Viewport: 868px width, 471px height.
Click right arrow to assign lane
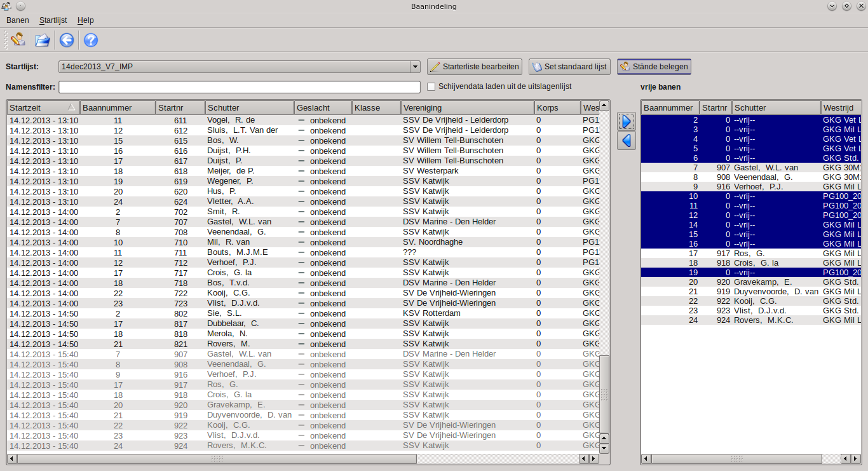[627, 121]
